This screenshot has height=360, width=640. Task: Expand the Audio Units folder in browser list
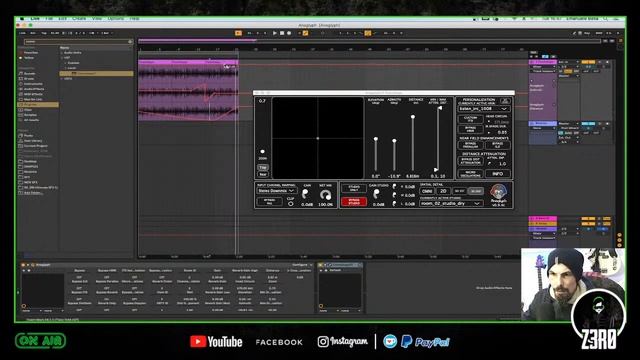62,53
